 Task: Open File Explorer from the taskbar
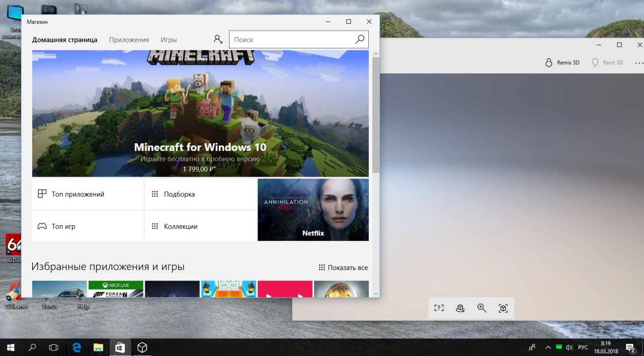[x=98, y=347]
